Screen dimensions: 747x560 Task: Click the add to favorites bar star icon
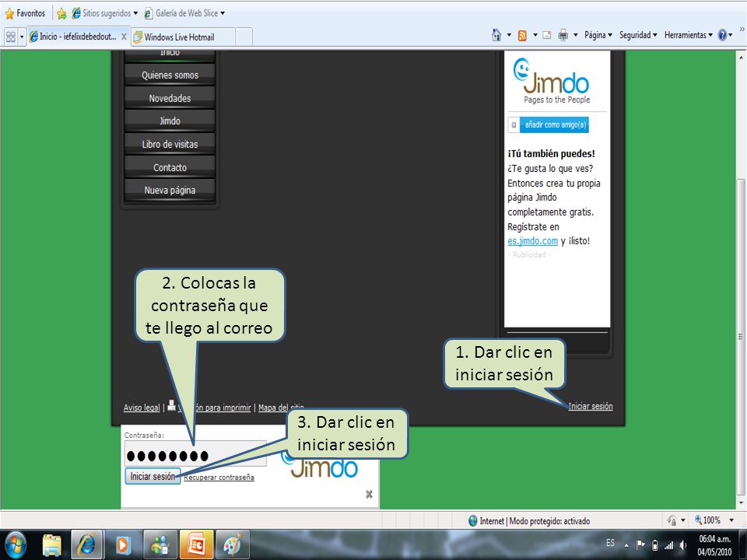point(61,14)
